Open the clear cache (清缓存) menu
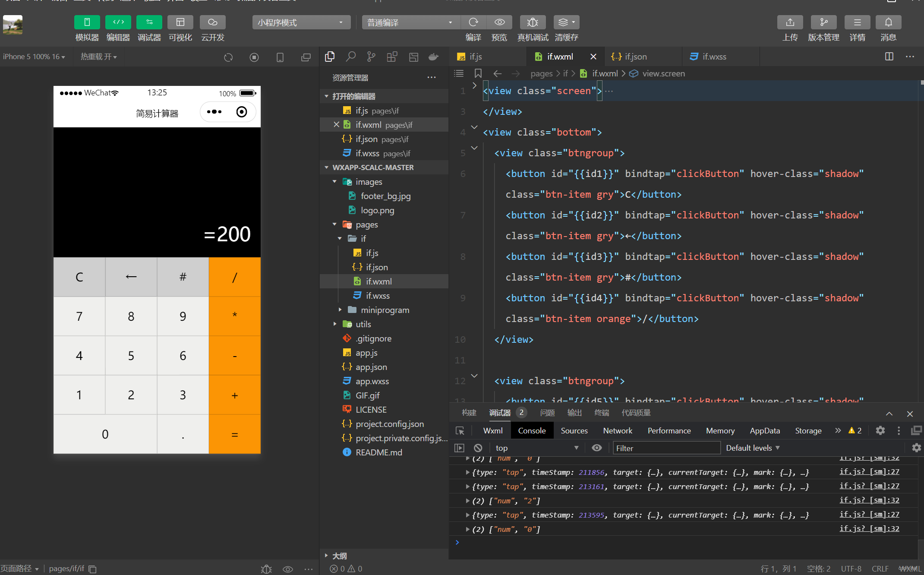Screen dimensions: 924x575 tap(566, 22)
